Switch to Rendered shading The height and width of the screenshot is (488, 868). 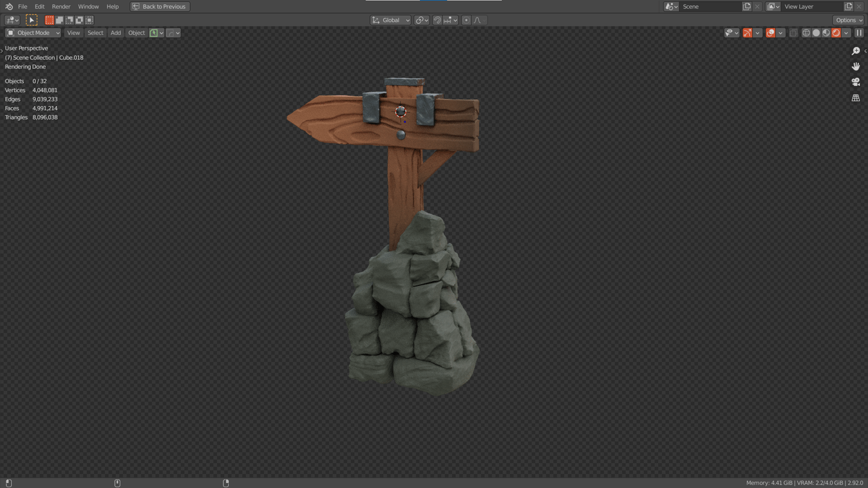[x=836, y=33]
